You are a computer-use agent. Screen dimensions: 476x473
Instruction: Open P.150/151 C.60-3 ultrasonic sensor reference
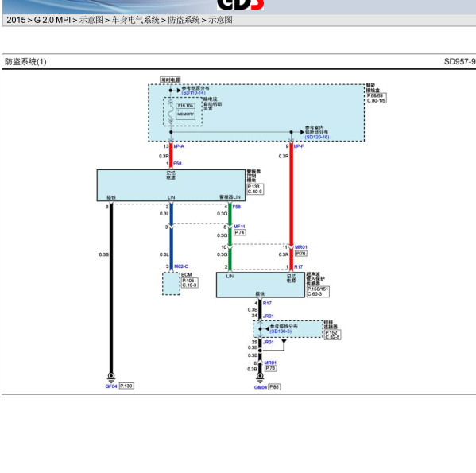click(318, 292)
